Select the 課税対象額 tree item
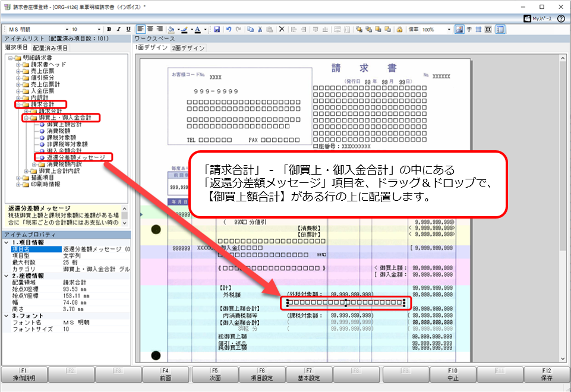Viewport: 571px width, 392px height. [x=61, y=138]
